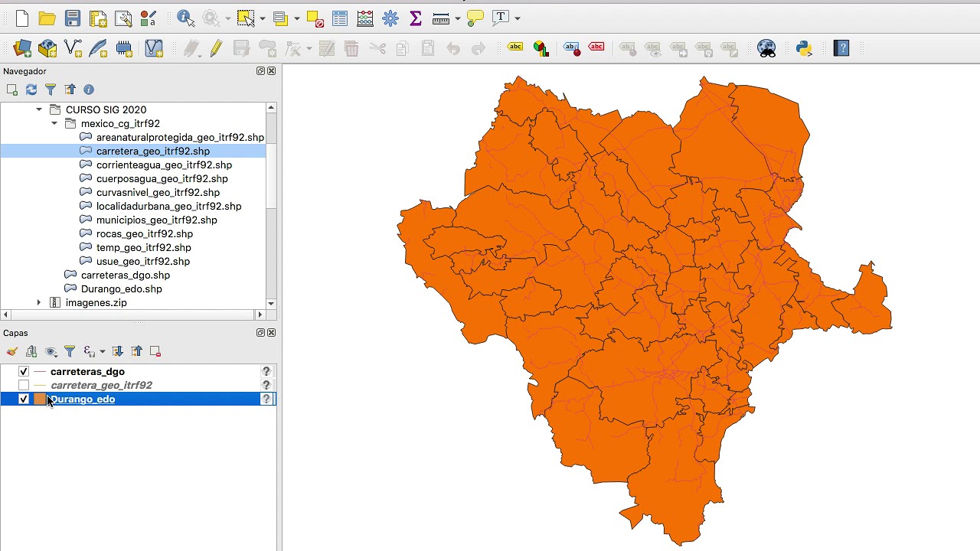Open annotation tool dropdown arrow
Viewport: 980px width, 551px height.
click(x=518, y=18)
